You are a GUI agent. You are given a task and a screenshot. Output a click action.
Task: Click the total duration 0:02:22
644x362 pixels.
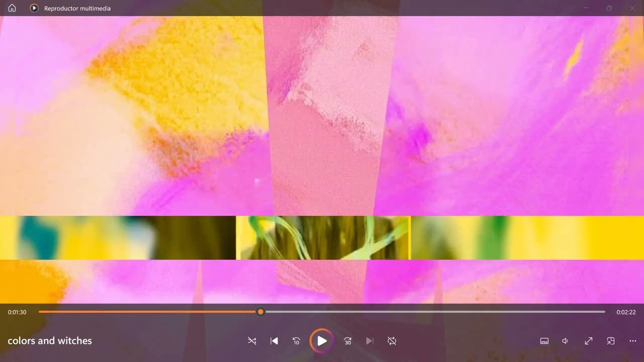pyautogui.click(x=626, y=312)
